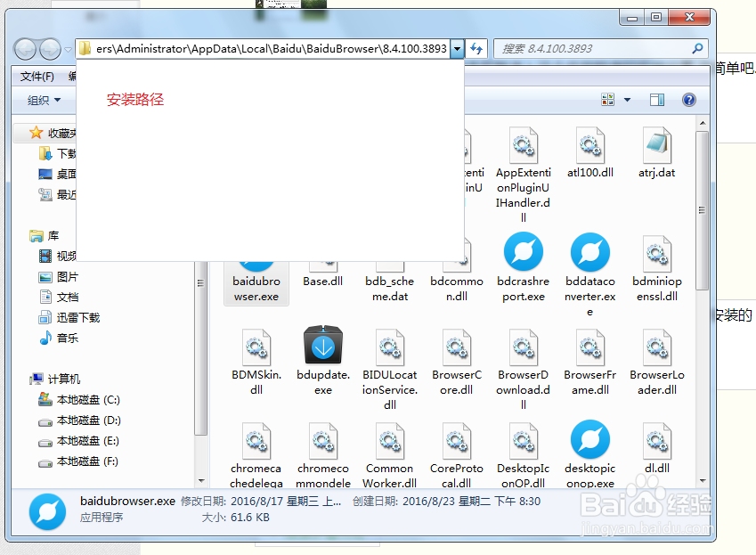Toggle the preview pane button
756x555 pixels.
(656, 100)
